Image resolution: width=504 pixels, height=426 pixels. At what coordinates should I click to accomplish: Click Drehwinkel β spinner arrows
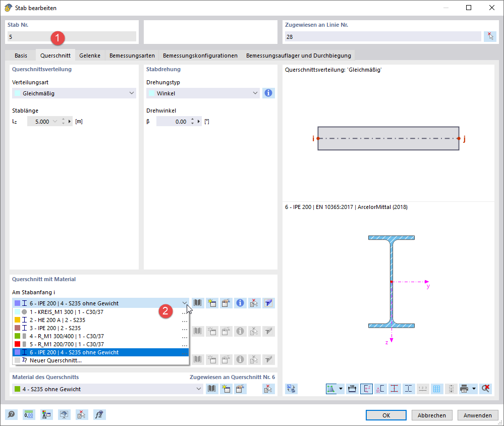(192, 121)
